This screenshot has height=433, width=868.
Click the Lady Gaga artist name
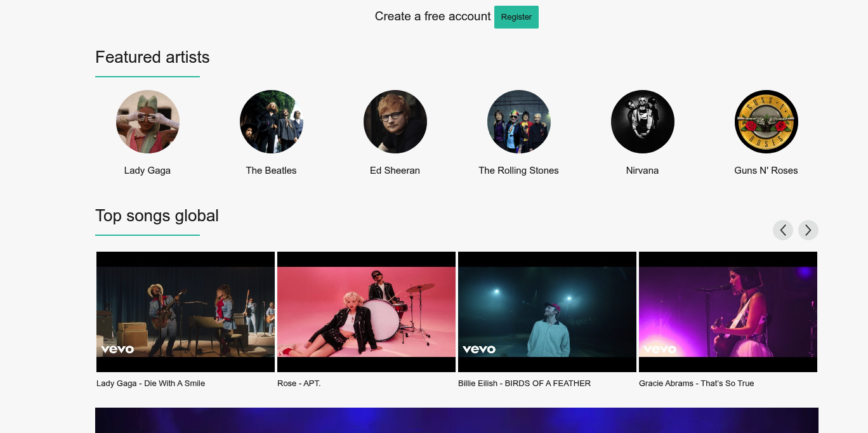pyautogui.click(x=147, y=171)
